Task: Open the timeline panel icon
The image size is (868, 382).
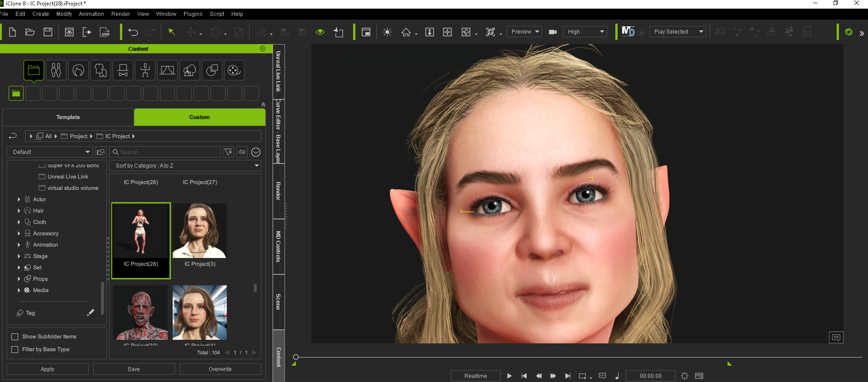Action: coord(699,376)
